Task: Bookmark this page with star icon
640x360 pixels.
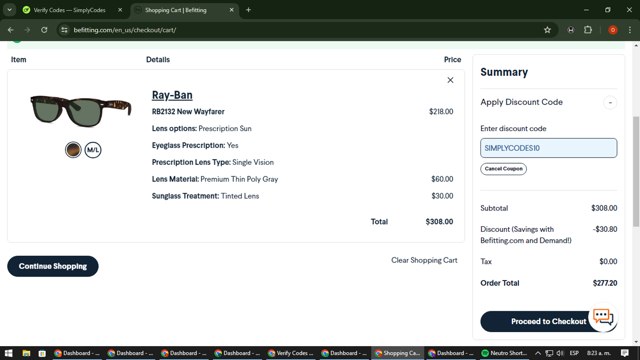Action: click(547, 30)
